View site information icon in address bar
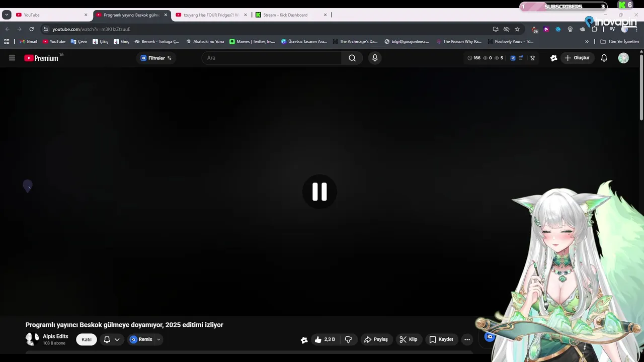644x362 pixels. (x=46, y=29)
